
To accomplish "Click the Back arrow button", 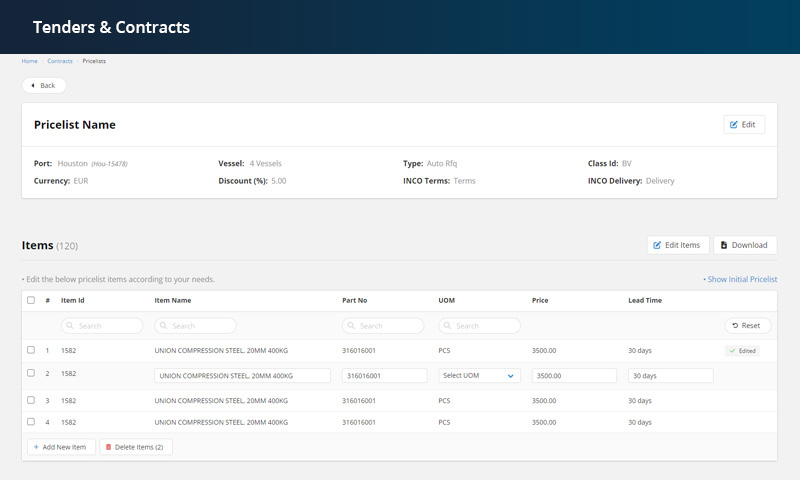I will click(44, 85).
